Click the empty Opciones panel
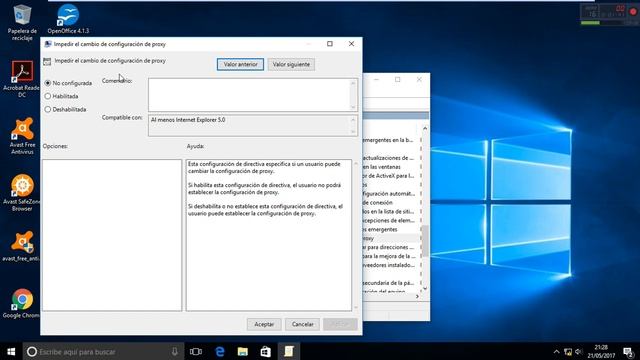The height and width of the screenshot is (360, 640). coord(112,235)
